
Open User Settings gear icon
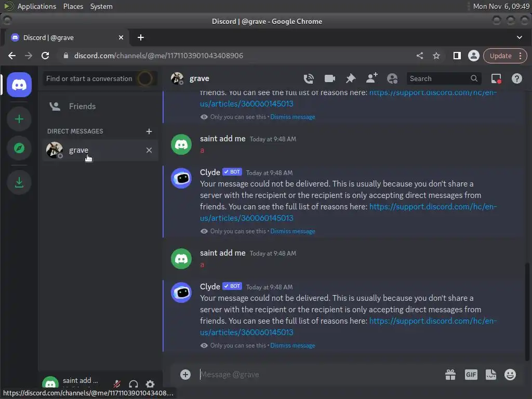pyautogui.click(x=150, y=384)
